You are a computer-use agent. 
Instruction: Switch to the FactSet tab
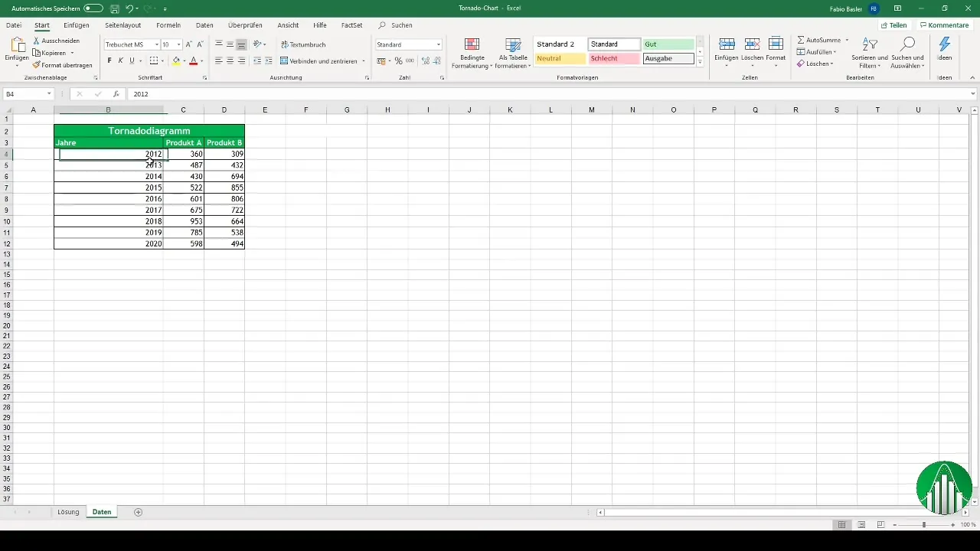tap(352, 25)
